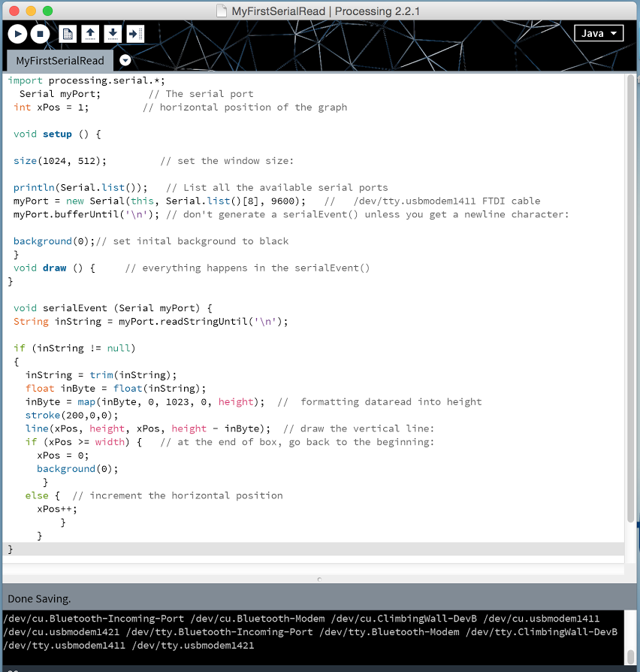Click '/dev/tty.usbmodem1421' in the console output

(193, 646)
